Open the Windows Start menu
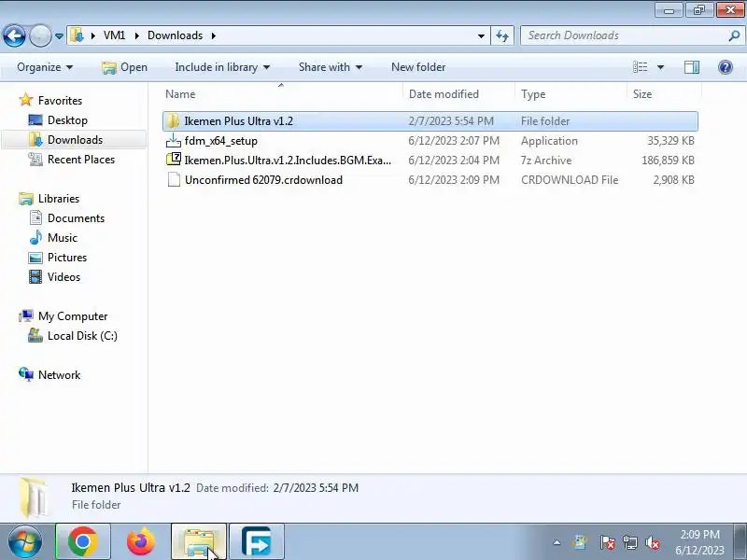The height and width of the screenshot is (560, 747). (24, 541)
